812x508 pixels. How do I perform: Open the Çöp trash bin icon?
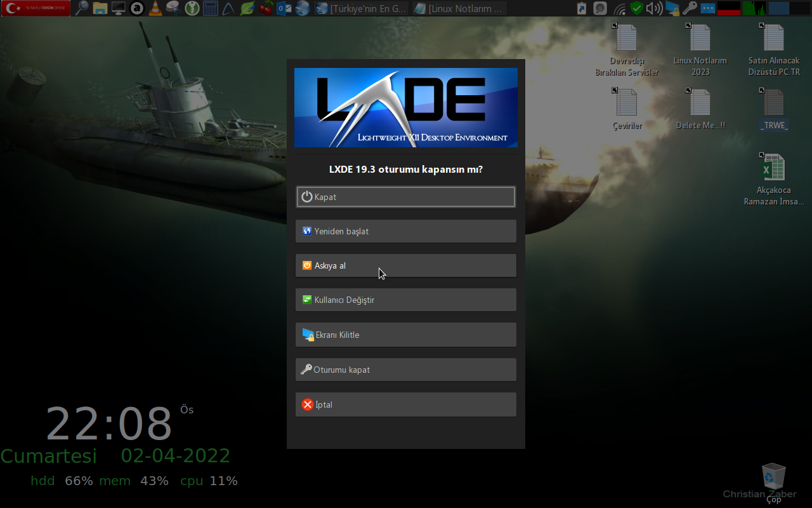(x=774, y=484)
